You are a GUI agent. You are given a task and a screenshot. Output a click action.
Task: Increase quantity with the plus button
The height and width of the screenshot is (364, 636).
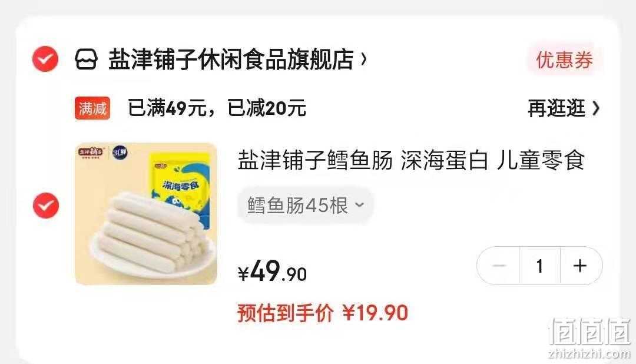[x=581, y=266]
